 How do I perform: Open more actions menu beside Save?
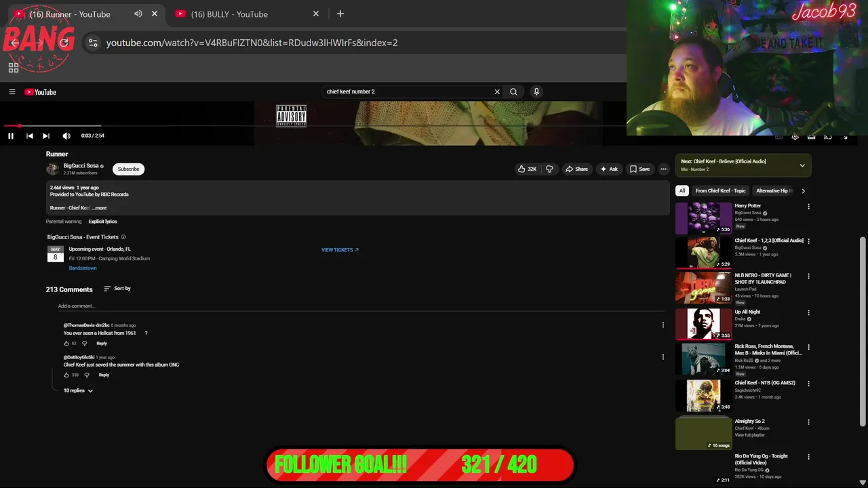(663, 169)
